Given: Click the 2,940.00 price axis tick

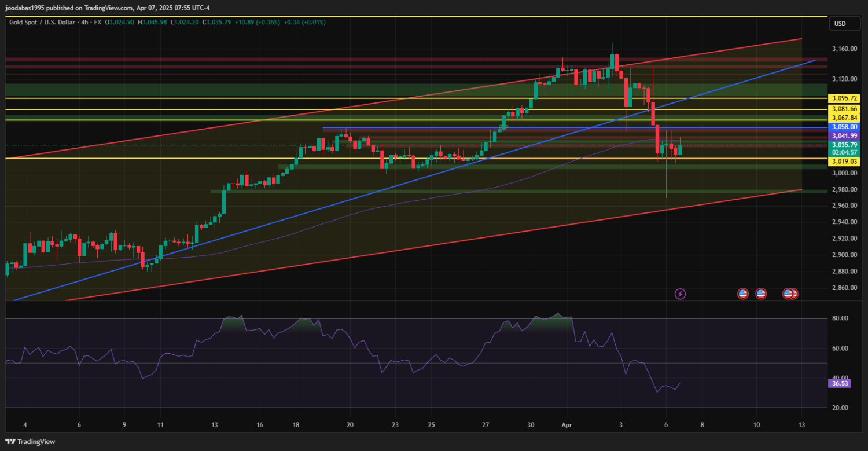Looking at the screenshot, I should tap(844, 222).
